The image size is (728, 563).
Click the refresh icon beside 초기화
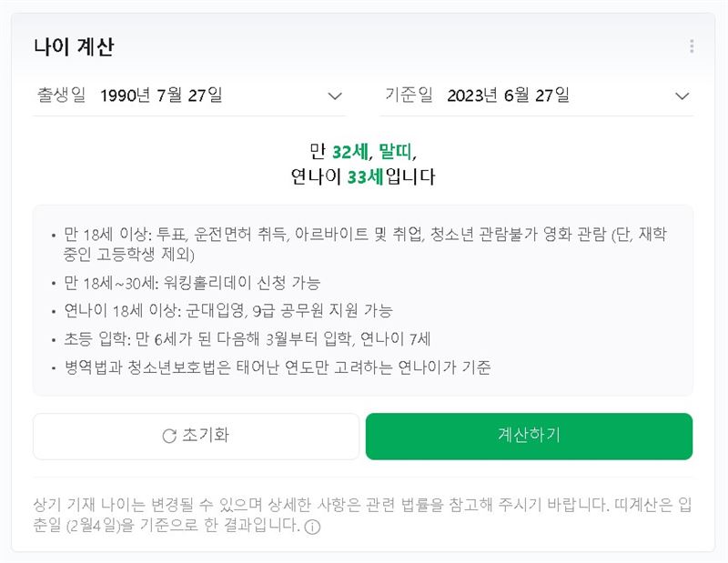coord(168,436)
